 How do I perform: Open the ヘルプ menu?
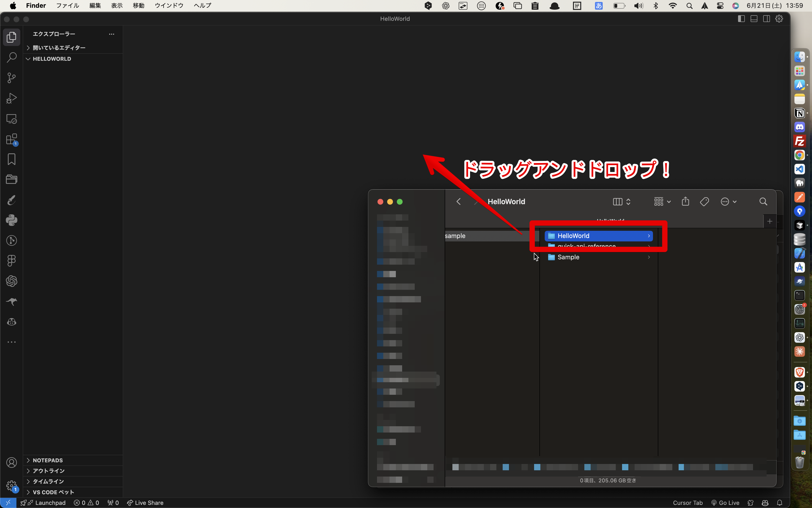click(202, 6)
